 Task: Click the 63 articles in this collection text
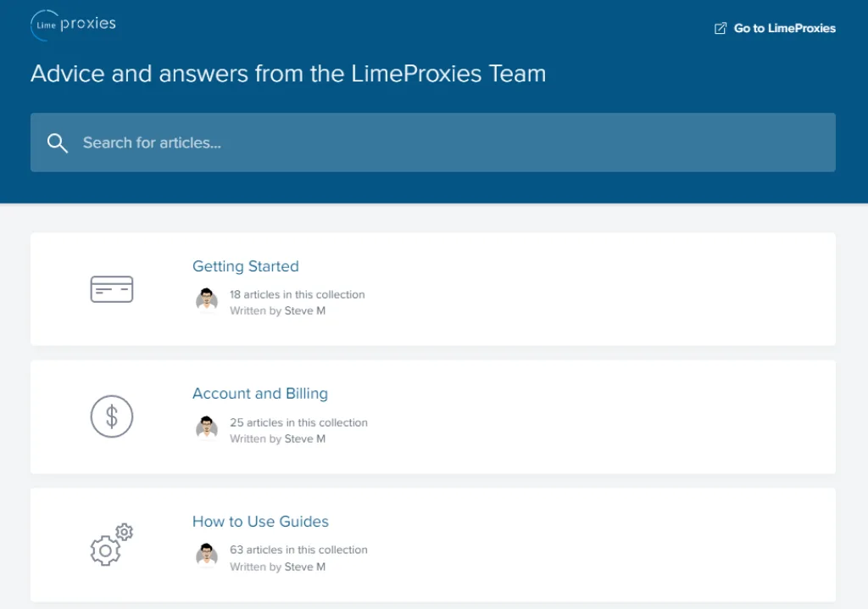[x=298, y=550]
